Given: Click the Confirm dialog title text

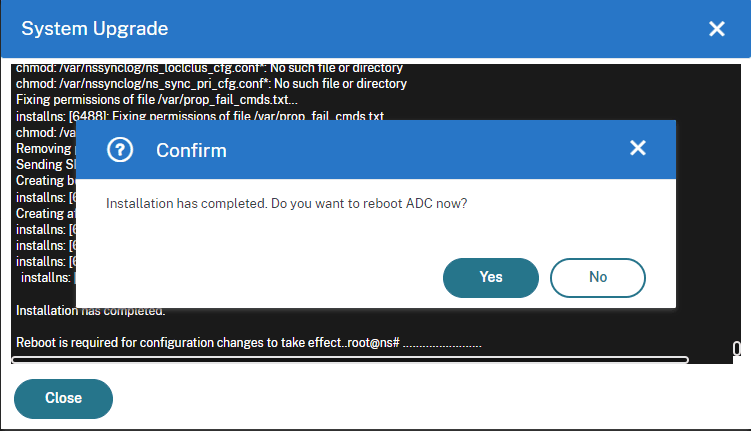Looking at the screenshot, I should coord(191,150).
